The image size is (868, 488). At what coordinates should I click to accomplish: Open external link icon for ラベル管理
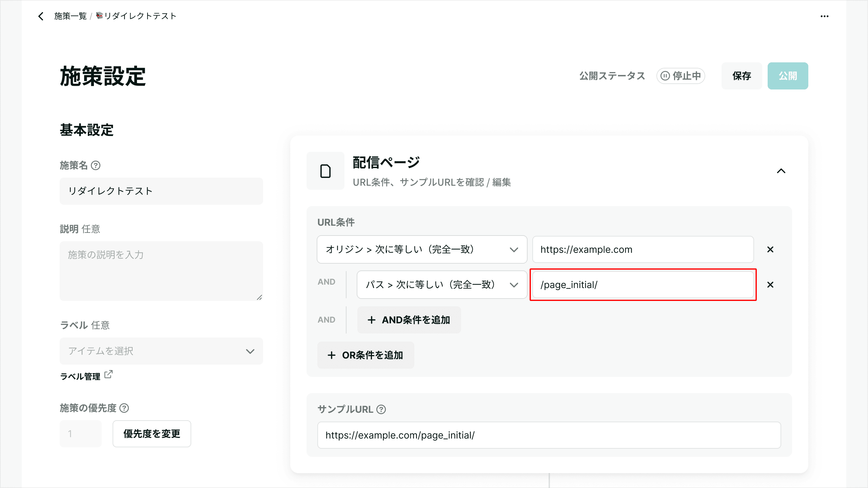[108, 374]
